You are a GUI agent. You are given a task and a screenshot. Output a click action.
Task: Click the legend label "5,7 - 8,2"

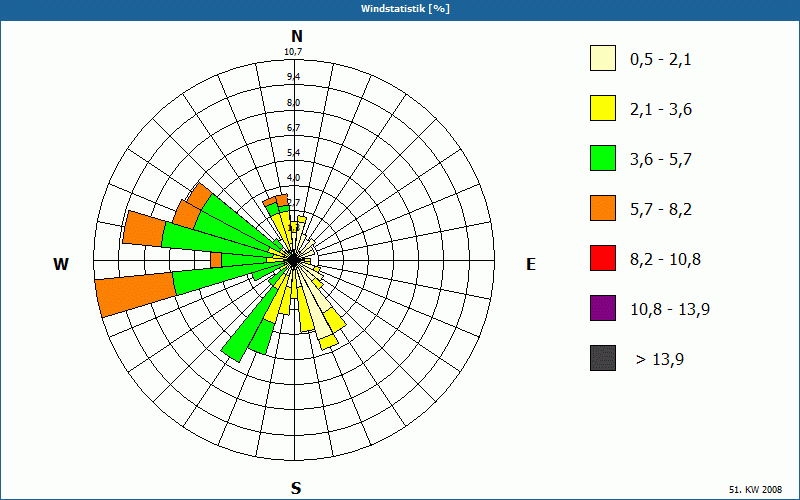[661, 210]
